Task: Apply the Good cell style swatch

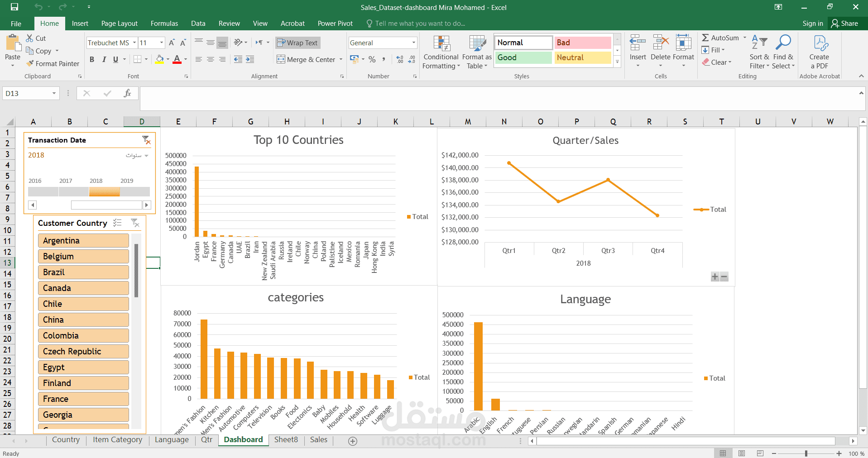Action: (x=523, y=57)
